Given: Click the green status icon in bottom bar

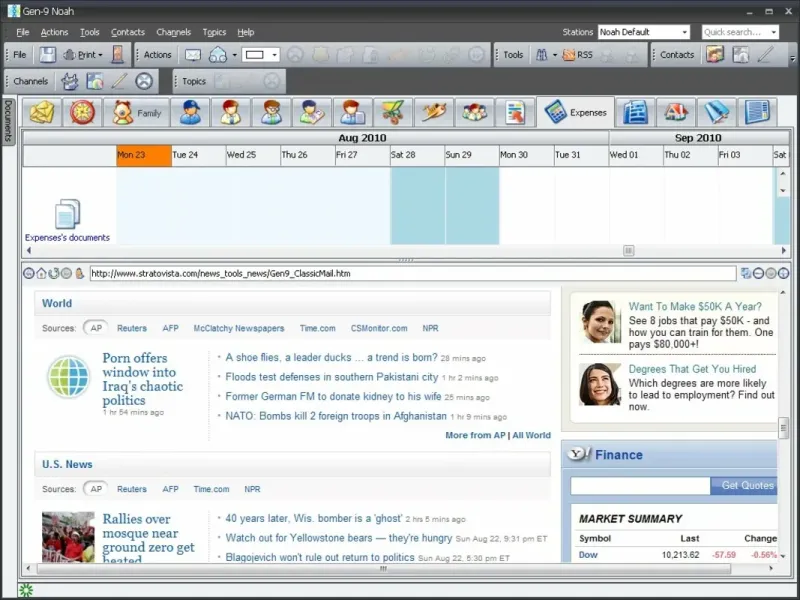Looking at the screenshot, I should point(26,590).
